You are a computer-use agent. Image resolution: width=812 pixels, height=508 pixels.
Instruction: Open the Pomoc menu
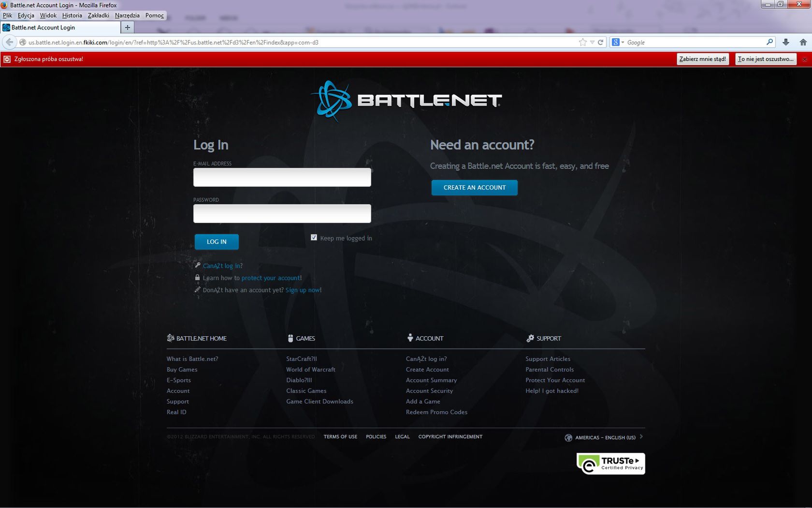click(x=155, y=15)
